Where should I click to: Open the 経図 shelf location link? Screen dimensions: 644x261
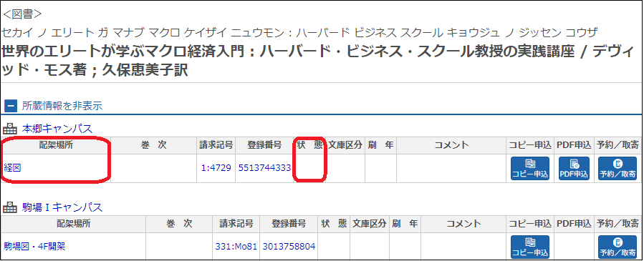pyautogui.click(x=12, y=167)
